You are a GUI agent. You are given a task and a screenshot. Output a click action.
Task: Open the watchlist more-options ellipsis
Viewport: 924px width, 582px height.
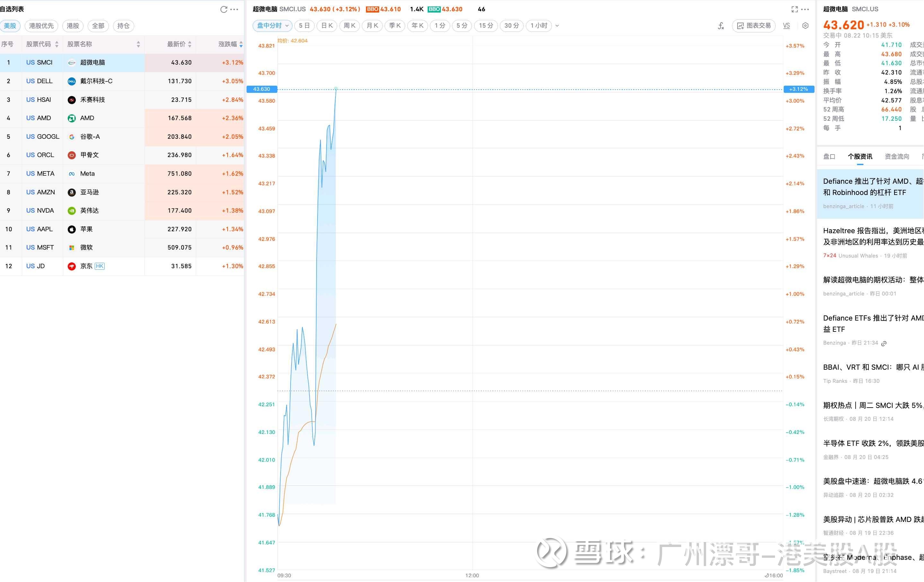234,9
